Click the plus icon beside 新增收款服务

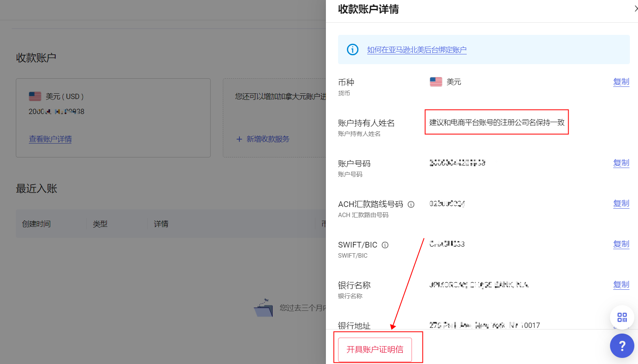[x=239, y=139]
